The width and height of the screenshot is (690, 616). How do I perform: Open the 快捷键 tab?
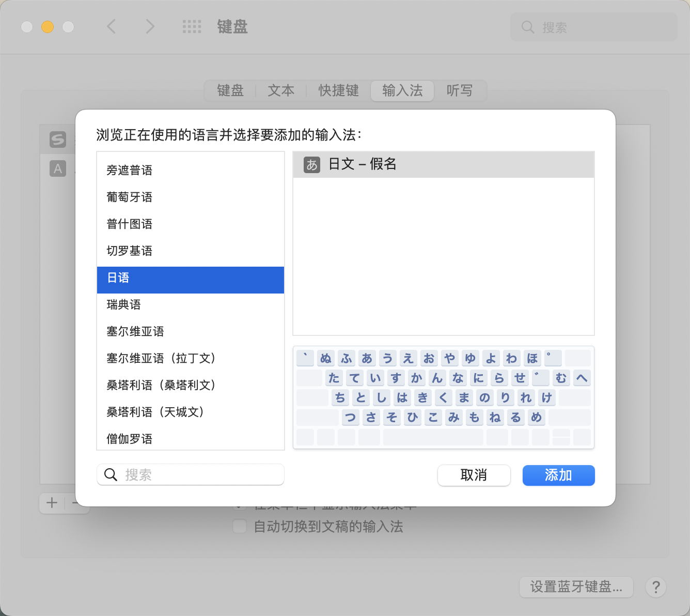(338, 91)
